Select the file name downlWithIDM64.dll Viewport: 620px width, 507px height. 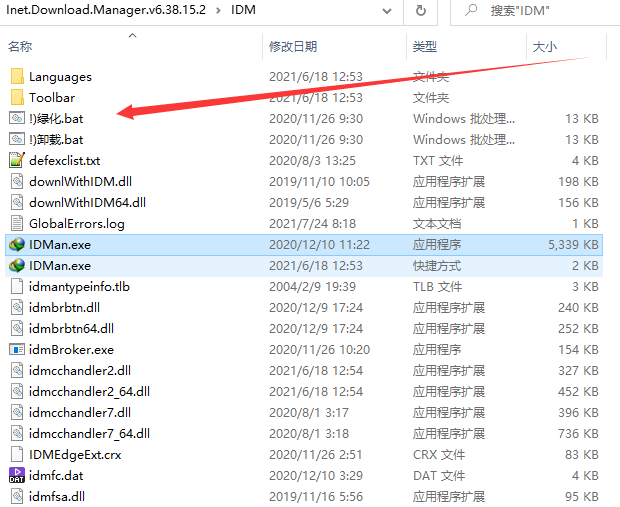(x=87, y=202)
